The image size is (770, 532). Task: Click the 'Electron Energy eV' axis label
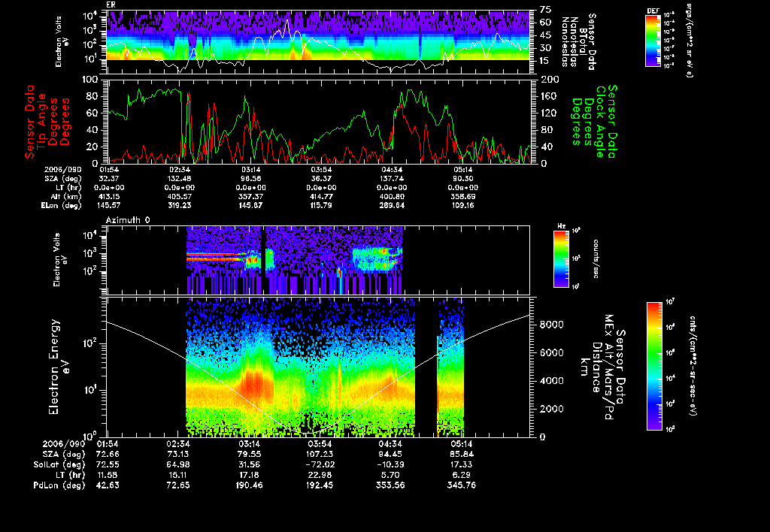coord(59,367)
